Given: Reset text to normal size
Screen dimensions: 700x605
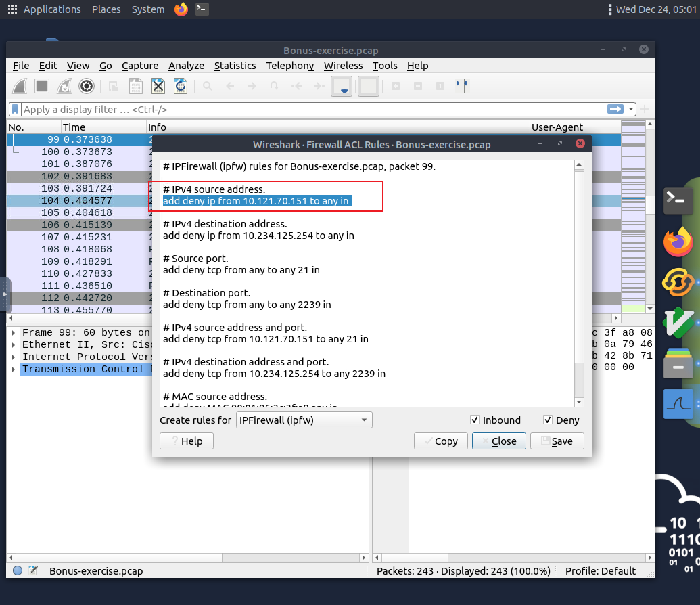Looking at the screenshot, I should coord(440,86).
